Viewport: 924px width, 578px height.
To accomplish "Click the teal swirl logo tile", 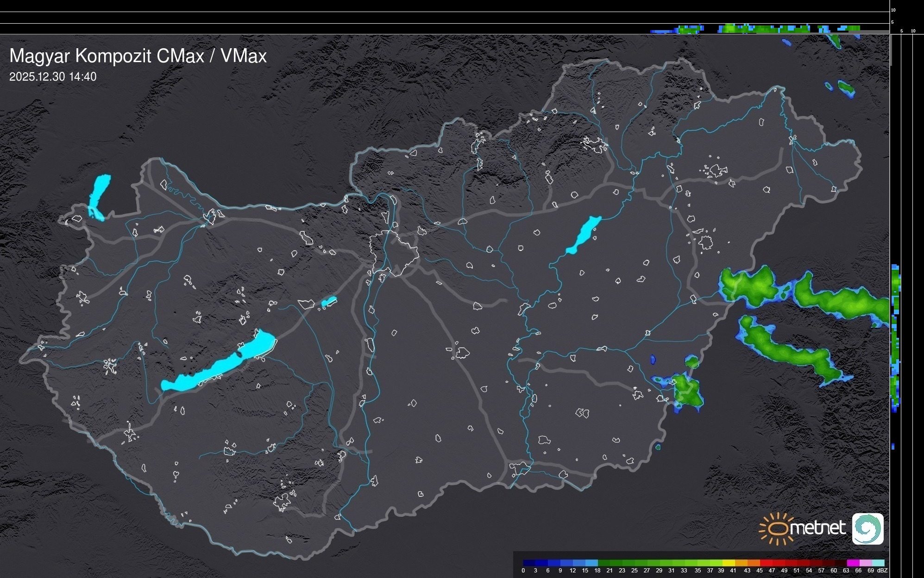I will click(x=867, y=529).
